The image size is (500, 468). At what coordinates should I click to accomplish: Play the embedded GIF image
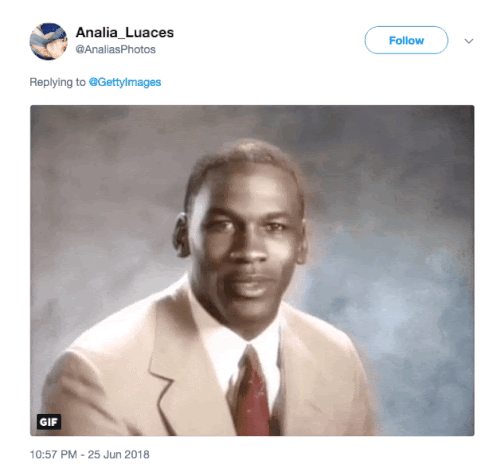coord(252,270)
